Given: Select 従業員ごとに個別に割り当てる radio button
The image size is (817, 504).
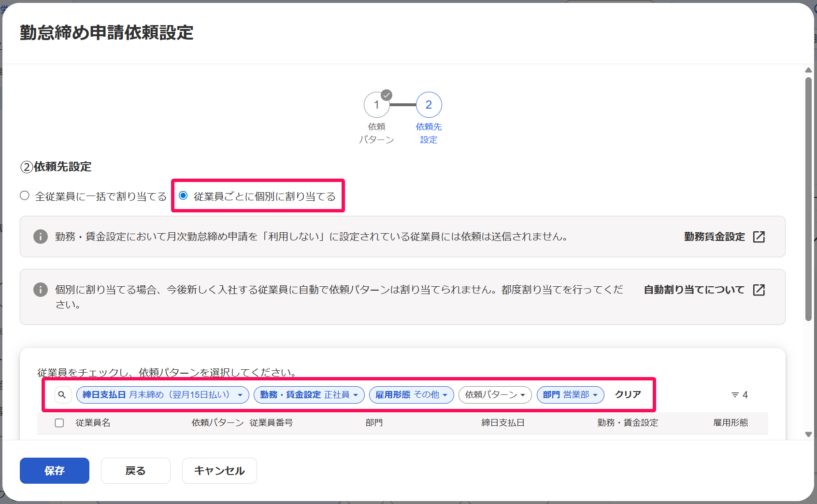Looking at the screenshot, I should tap(183, 196).
